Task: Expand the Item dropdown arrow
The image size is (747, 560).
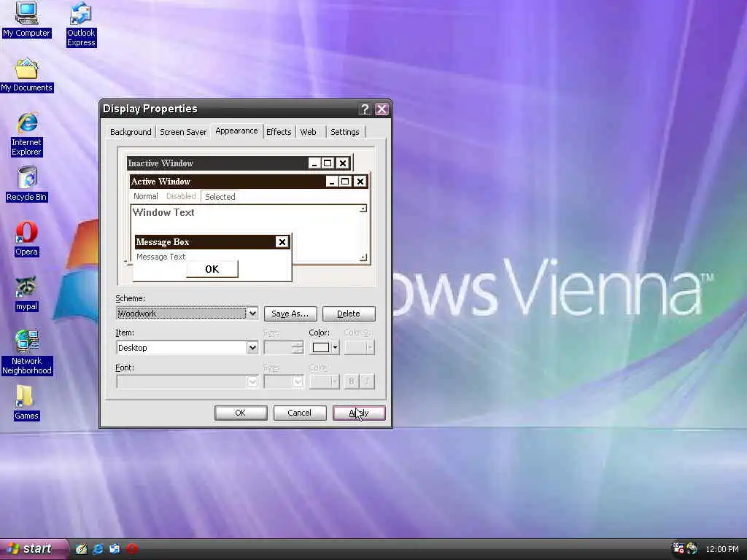Action: point(252,348)
